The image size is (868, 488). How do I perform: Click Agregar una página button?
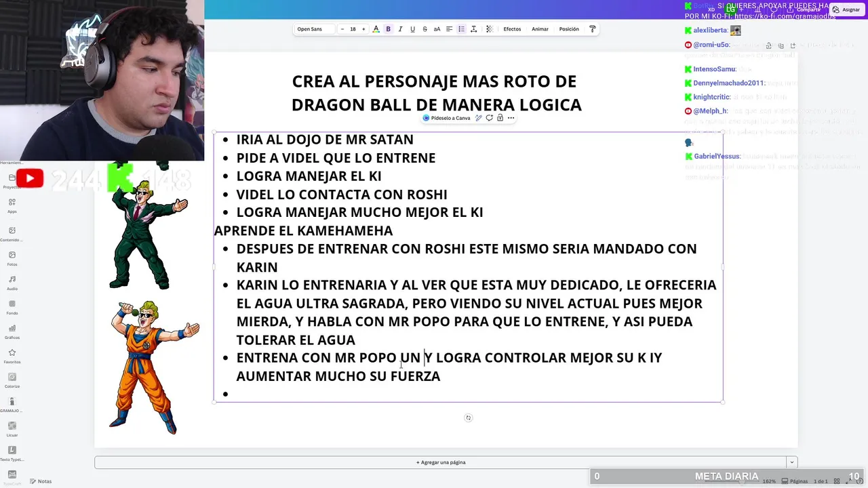(x=441, y=462)
